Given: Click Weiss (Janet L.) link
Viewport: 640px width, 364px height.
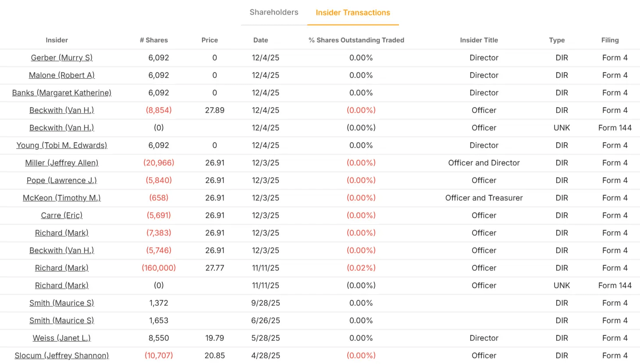Looking at the screenshot, I should pos(62,338).
